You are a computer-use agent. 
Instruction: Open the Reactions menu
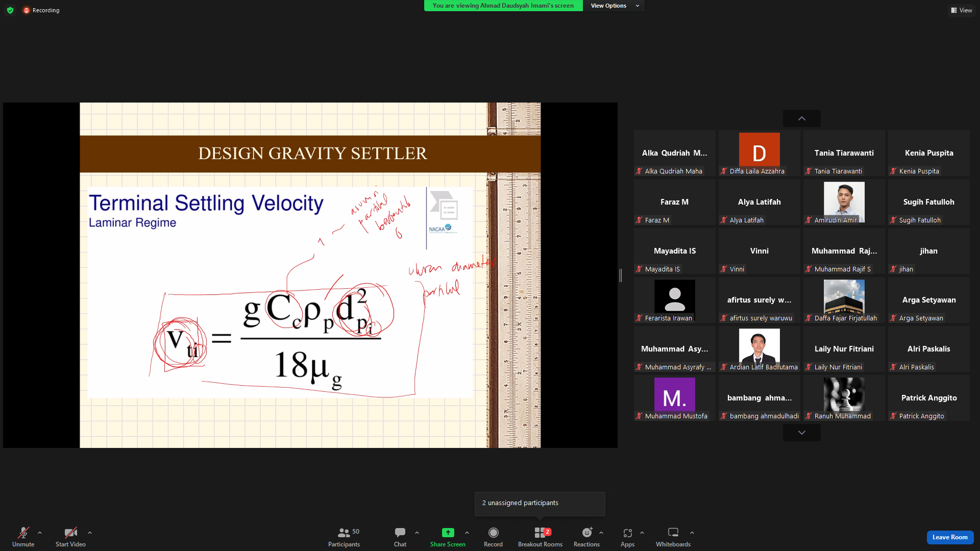pos(586,537)
